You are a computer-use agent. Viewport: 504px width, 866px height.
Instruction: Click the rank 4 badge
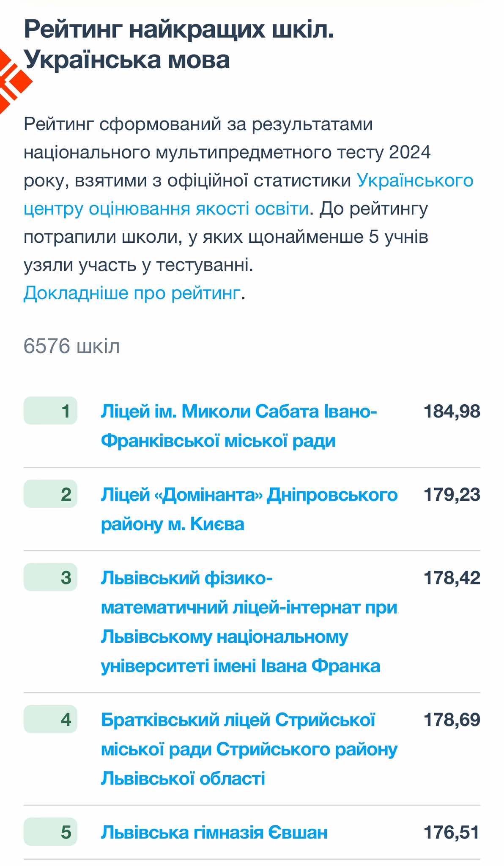(x=50, y=719)
